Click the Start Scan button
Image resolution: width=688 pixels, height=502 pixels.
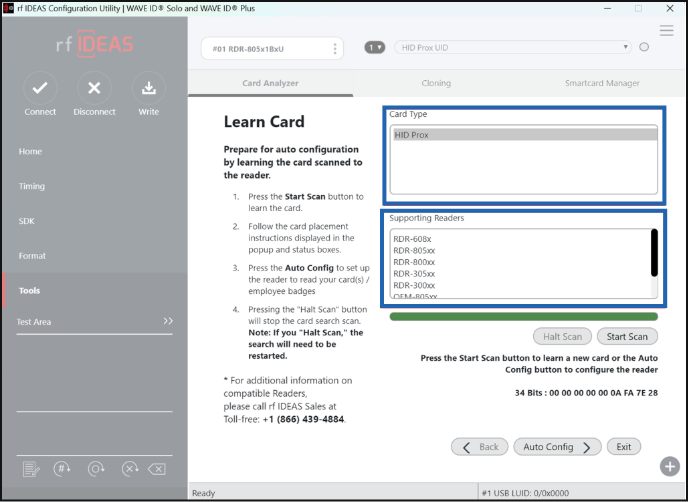[x=627, y=337]
